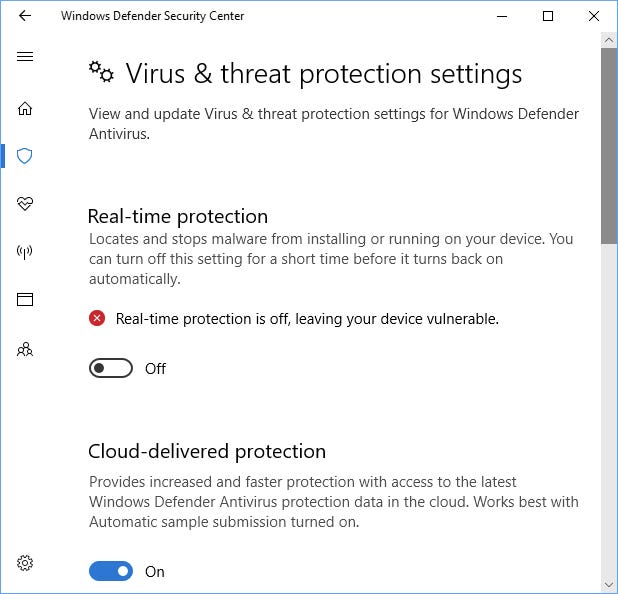The image size is (618, 594).
Task: Click the red real-time protection warning icon
Action: point(97,318)
